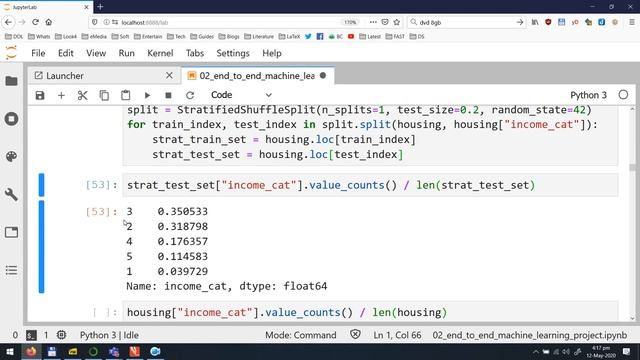Open the File Browser sidebar folder icon

pyautogui.click(x=11, y=81)
